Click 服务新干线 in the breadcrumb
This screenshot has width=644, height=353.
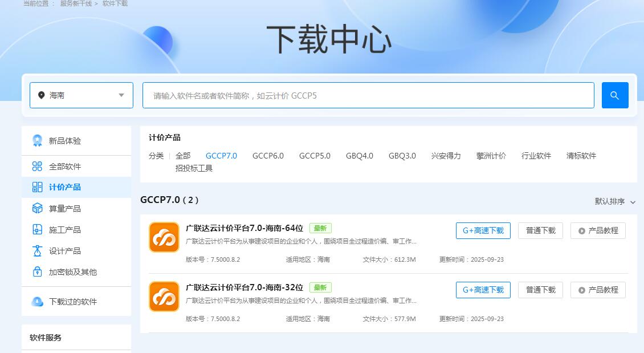[x=76, y=3]
